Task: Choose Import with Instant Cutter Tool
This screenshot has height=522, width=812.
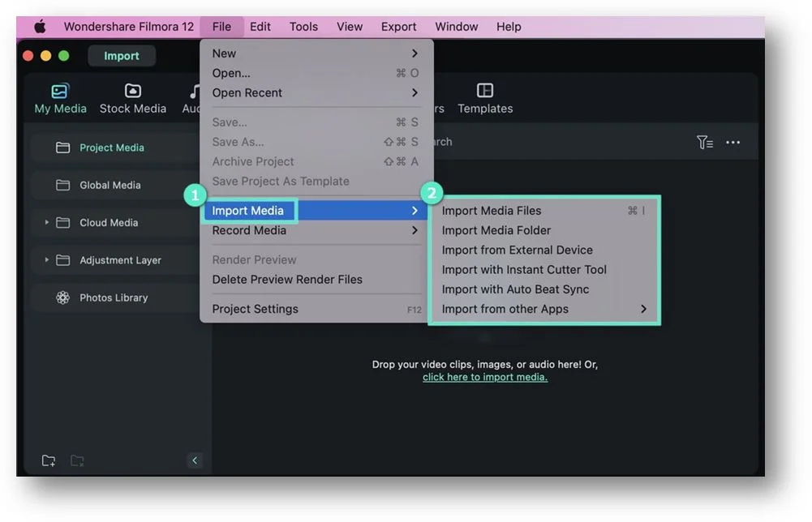Action: (x=543, y=270)
